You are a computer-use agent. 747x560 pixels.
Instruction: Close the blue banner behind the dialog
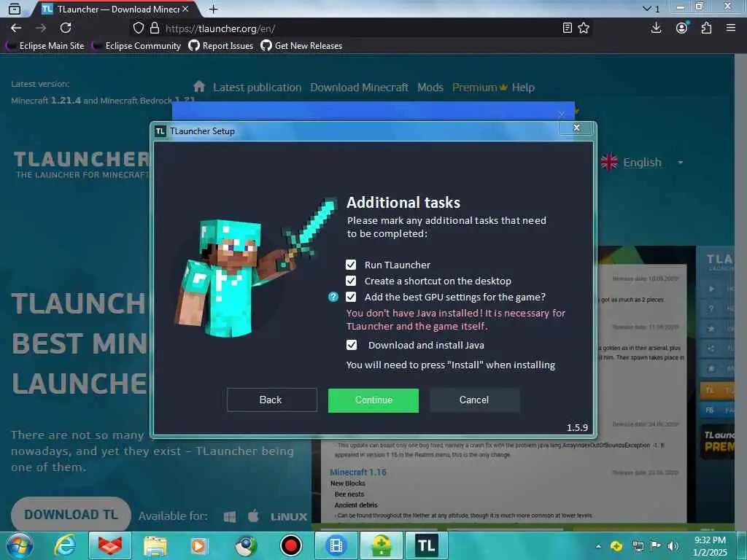[561, 114]
